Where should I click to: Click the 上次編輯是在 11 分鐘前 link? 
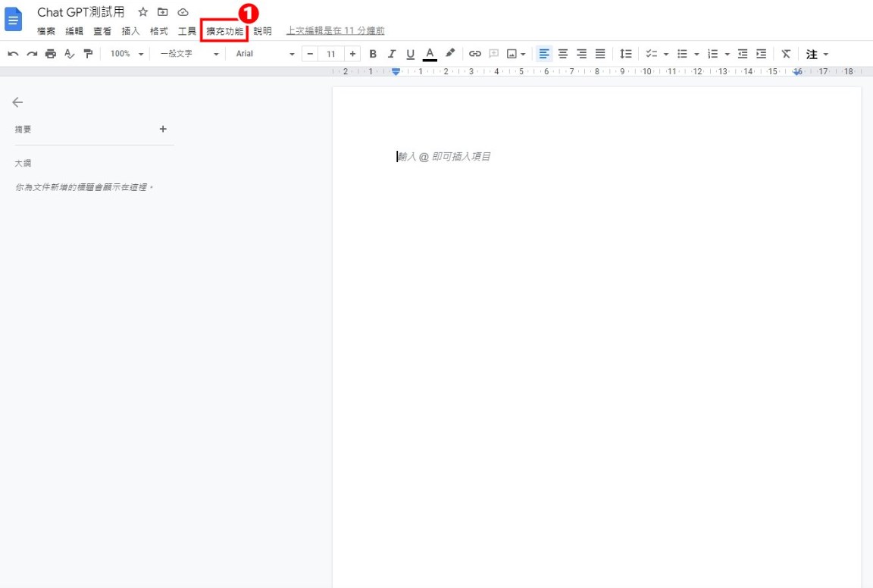point(335,31)
